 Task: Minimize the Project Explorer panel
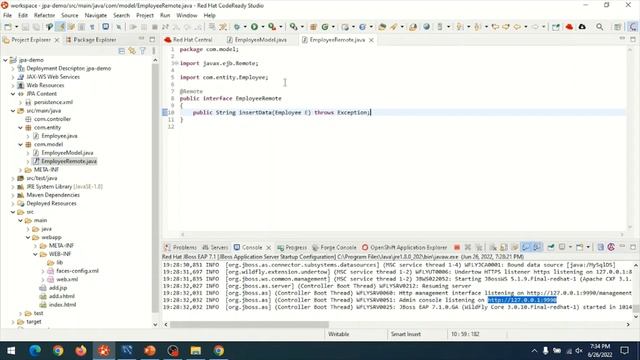142,39
